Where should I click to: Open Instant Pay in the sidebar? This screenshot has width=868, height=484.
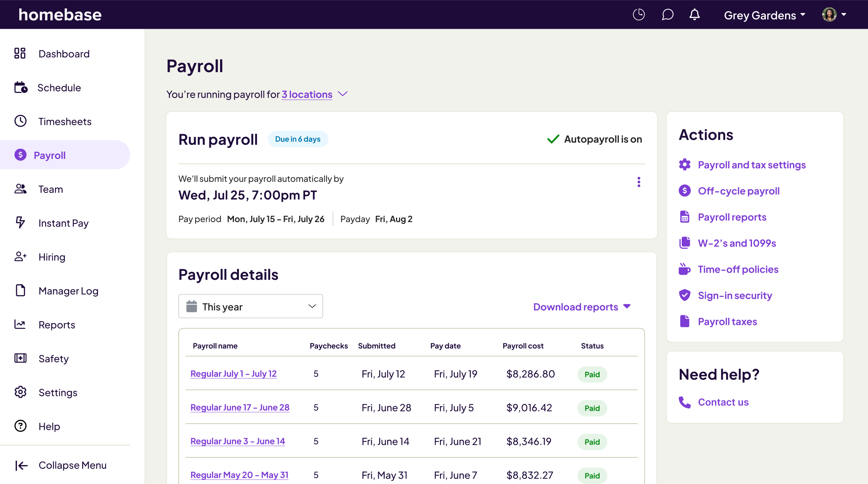click(63, 223)
